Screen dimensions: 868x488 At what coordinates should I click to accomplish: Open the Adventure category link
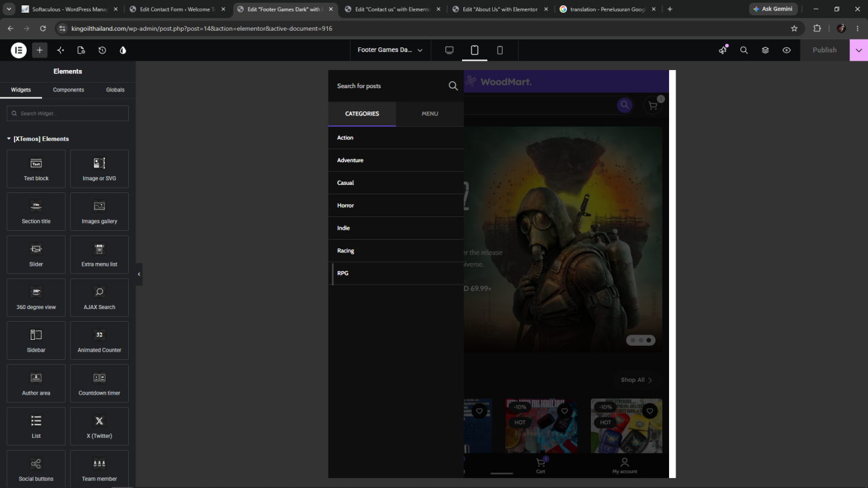[350, 160]
